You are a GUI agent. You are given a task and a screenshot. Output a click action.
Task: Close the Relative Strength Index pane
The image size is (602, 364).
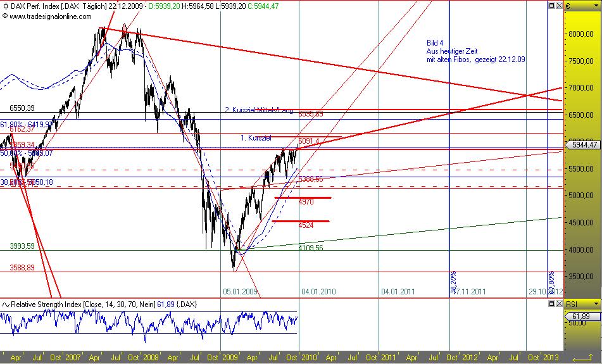[559, 304]
